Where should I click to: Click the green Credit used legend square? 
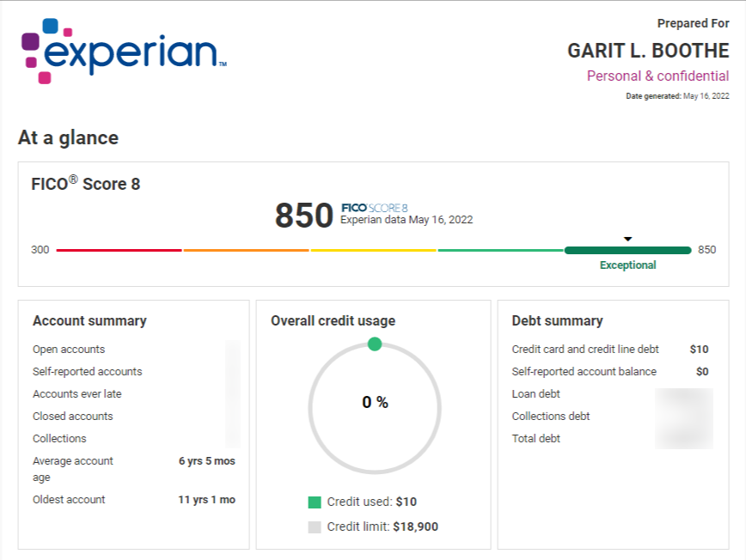pyautogui.click(x=315, y=502)
